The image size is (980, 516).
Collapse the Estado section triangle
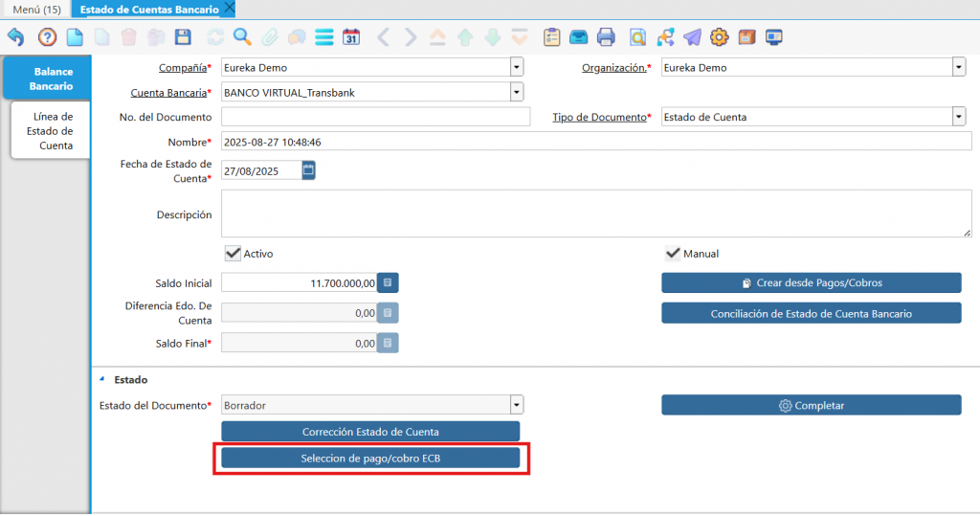pyautogui.click(x=102, y=380)
